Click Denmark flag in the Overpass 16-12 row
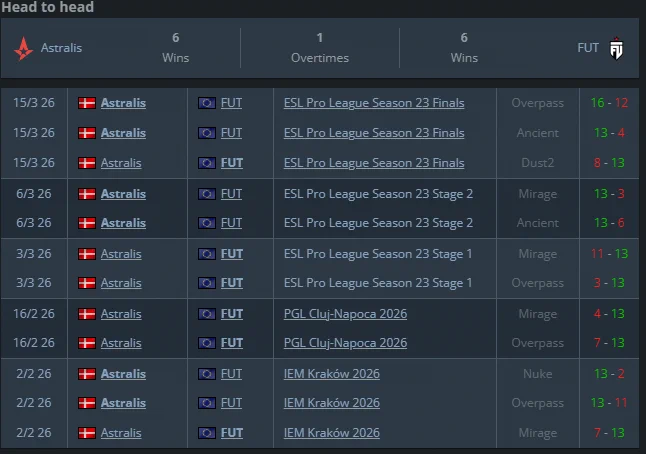Image resolution: width=646 pixels, height=454 pixels. tap(87, 103)
